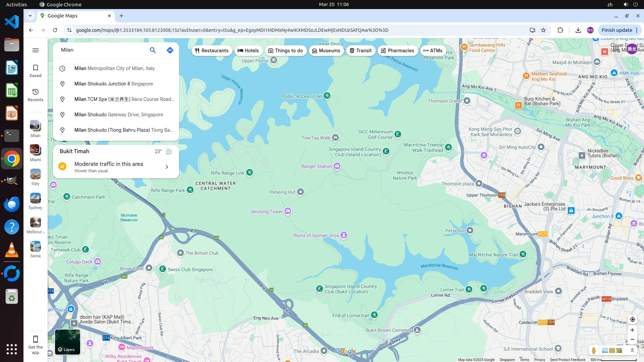Expand moderate traffic details chevron
644x362 pixels.
[167, 167]
